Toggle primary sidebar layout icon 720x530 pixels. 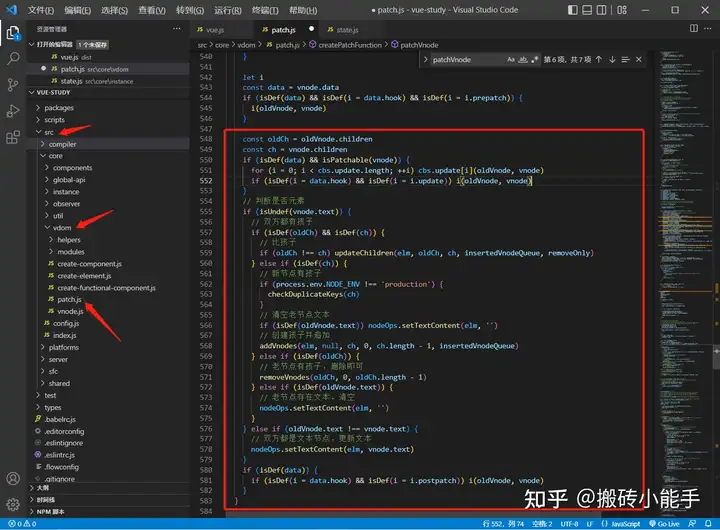(x=573, y=10)
